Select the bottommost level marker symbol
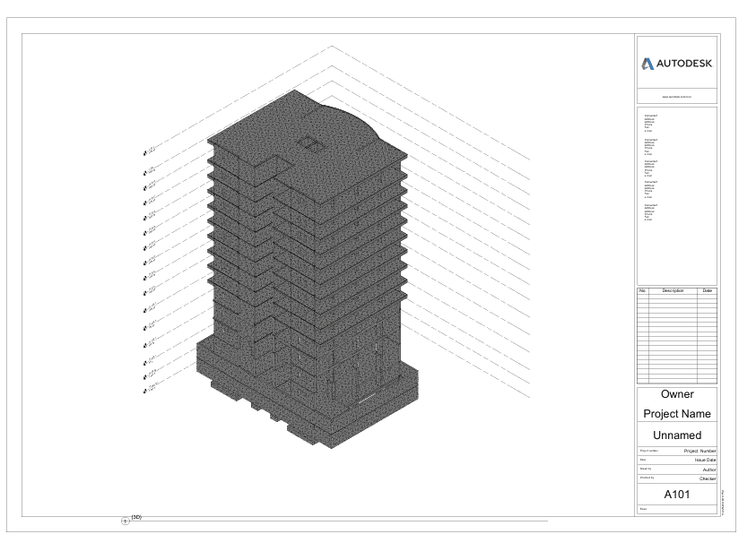 (145, 391)
